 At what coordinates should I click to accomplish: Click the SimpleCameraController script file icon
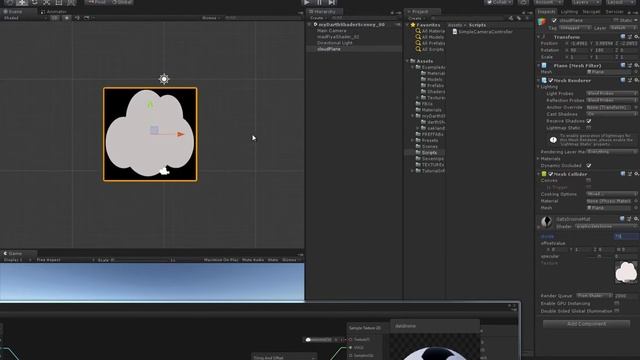coord(455,31)
